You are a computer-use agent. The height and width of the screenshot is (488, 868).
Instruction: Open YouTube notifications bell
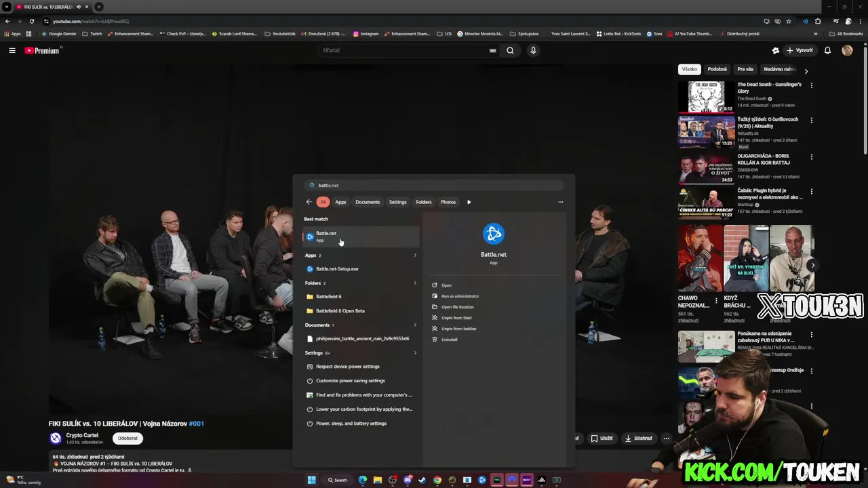click(x=827, y=50)
